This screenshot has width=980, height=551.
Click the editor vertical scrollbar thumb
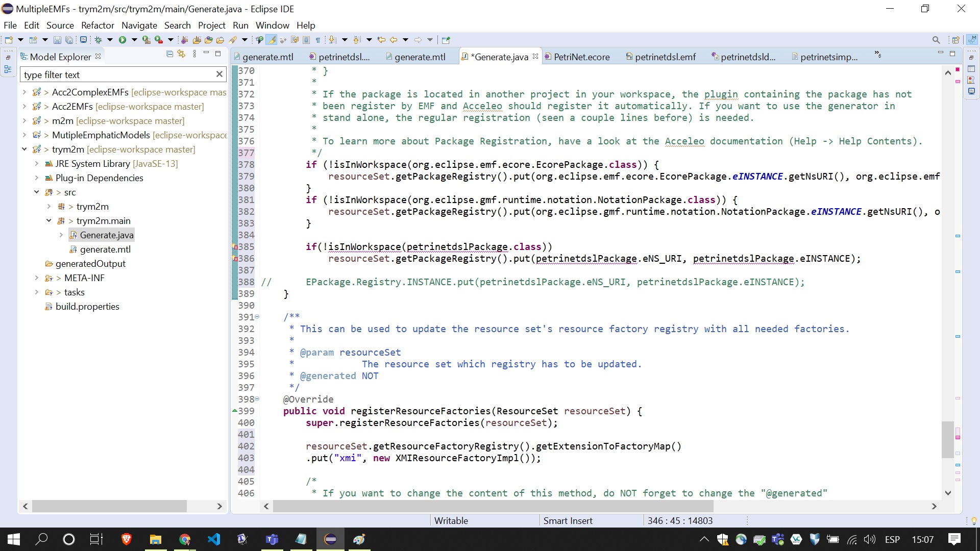click(x=948, y=440)
